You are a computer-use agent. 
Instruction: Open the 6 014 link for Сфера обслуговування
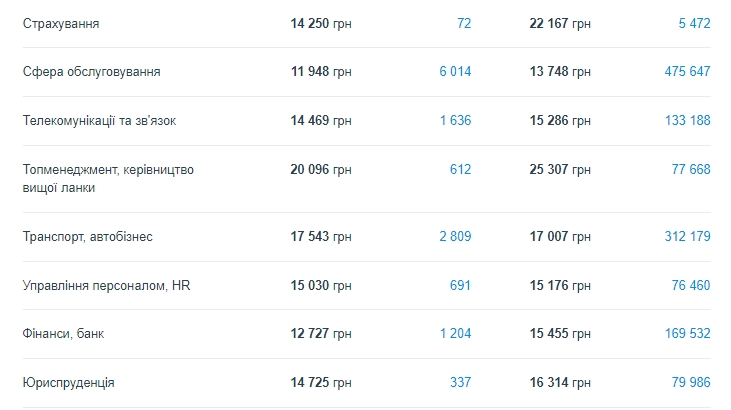pyautogui.click(x=455, y=72)
